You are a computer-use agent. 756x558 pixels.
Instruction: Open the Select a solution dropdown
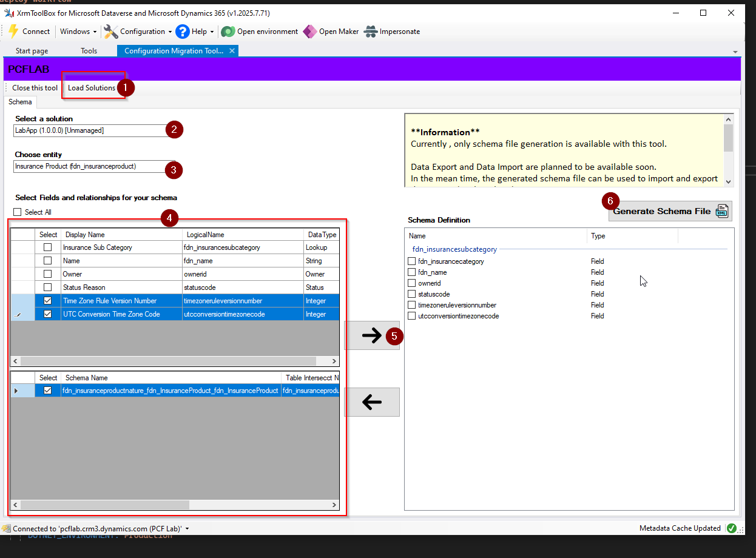(x=94, y=130)
